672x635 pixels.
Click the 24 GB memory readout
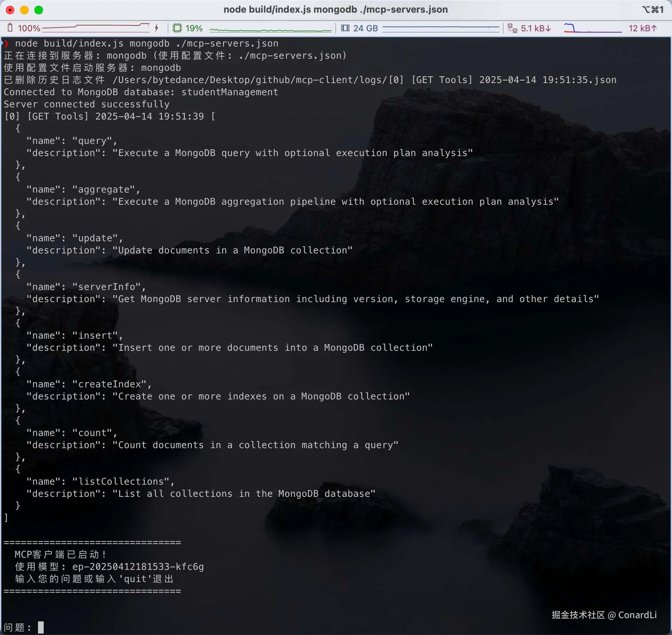click(x=365, y=28)
